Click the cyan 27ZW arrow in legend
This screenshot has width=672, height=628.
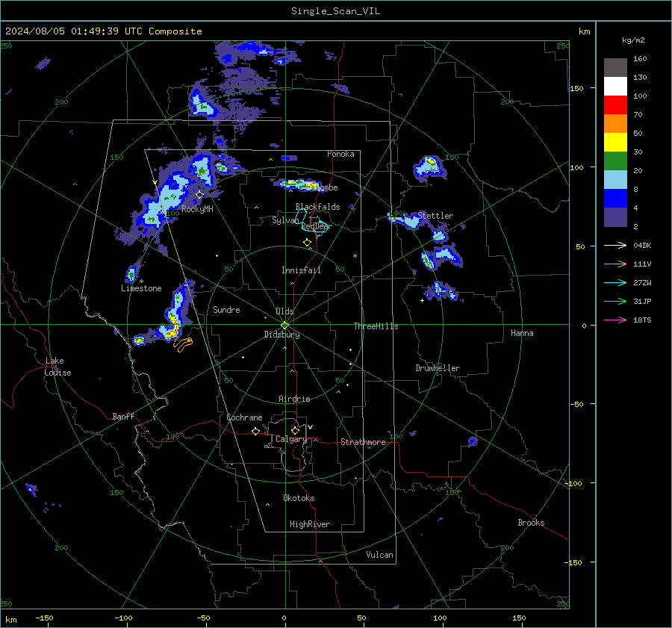click(615, 282)
